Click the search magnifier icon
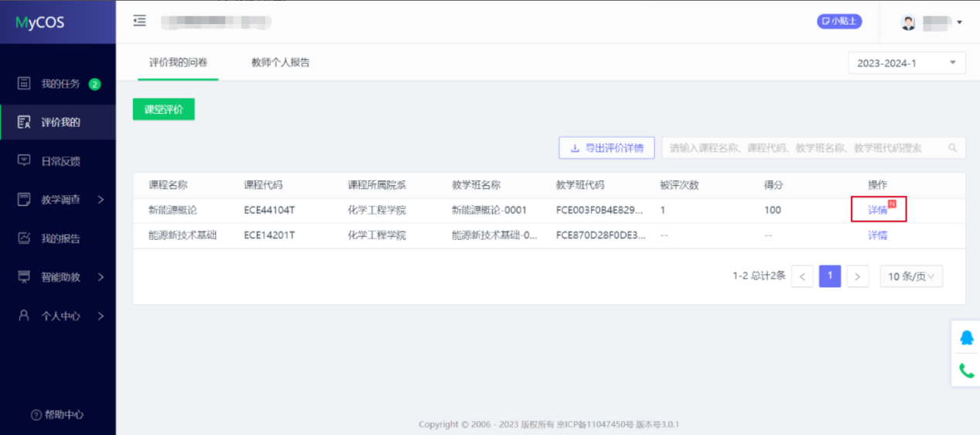Screen dimensions: 980x435 point(953,148)
